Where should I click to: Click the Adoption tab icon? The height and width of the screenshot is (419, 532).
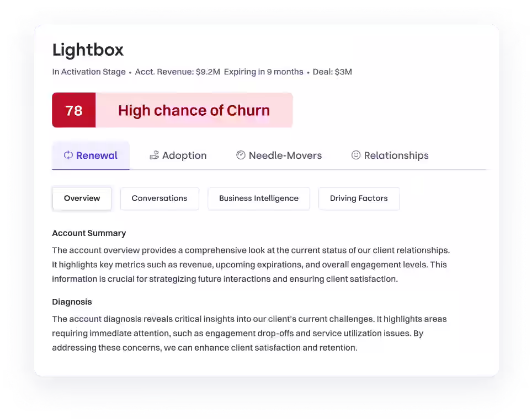[x=155, y=155]
